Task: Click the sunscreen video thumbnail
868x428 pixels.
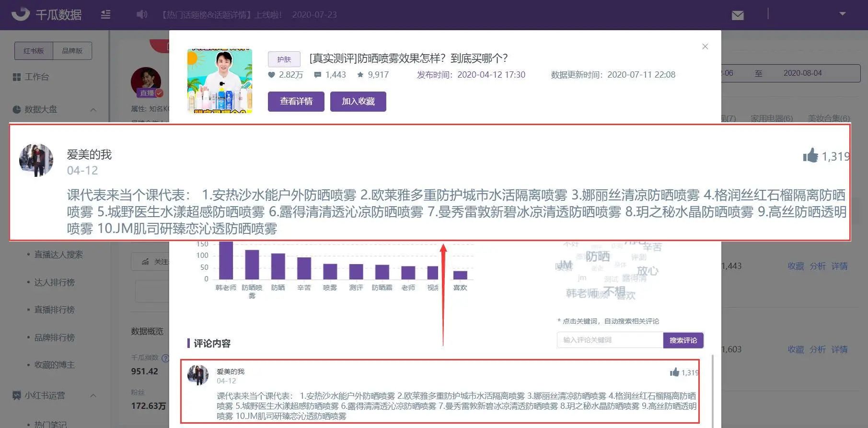Action: point(220,81)
